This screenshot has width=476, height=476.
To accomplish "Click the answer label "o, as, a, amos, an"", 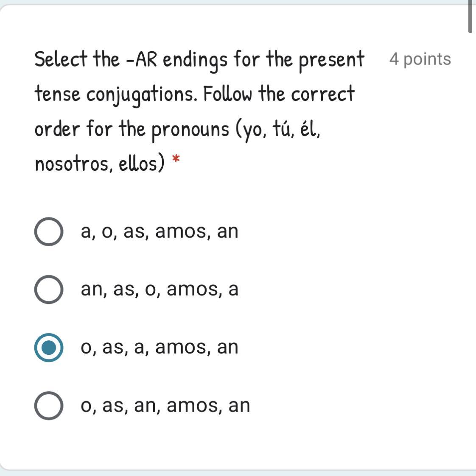I will pos(160,348).
